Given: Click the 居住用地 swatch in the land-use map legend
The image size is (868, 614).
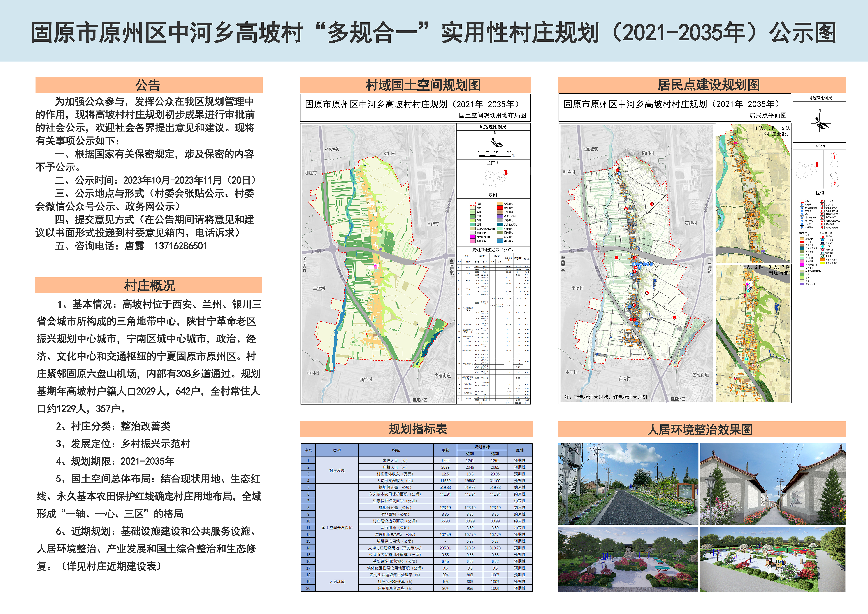Looking at the screenshot, I should (500, 204).
